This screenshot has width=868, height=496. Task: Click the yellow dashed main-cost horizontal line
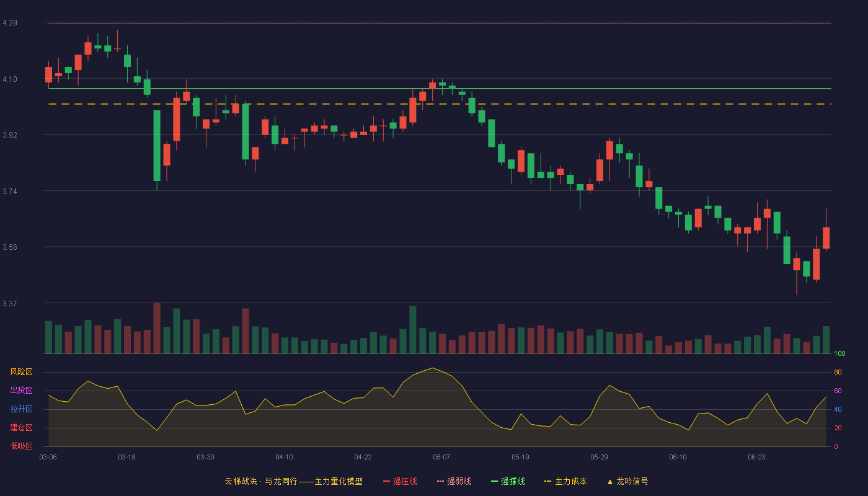440,104
